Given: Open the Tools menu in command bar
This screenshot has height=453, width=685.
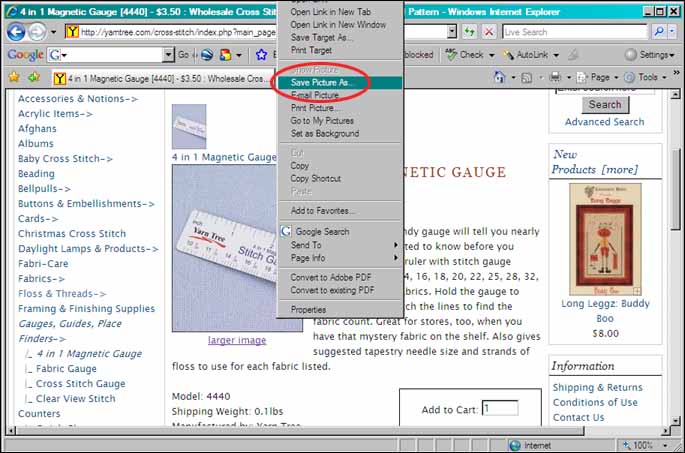Looking at the screenshot, I should 645,77.
